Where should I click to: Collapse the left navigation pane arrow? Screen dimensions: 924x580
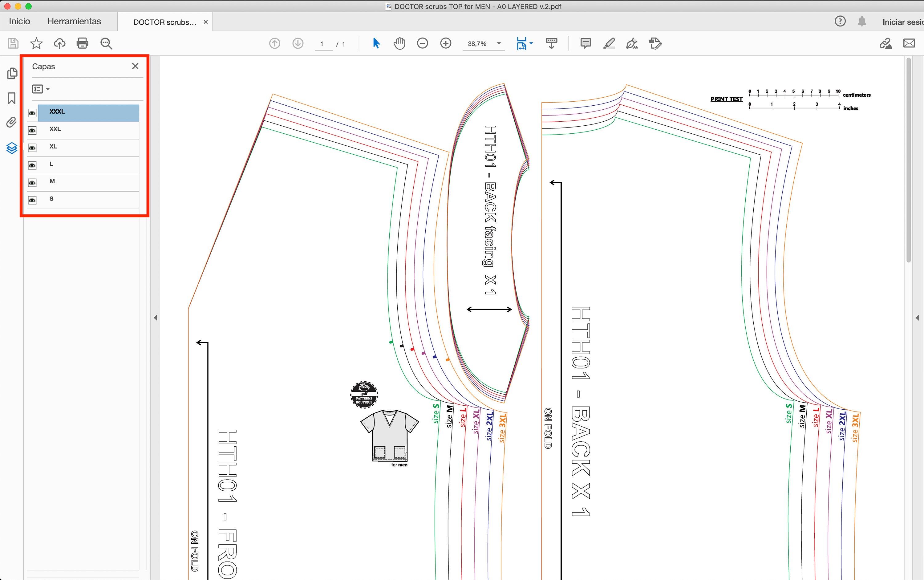pyautogui.click(x=155, y=318)
